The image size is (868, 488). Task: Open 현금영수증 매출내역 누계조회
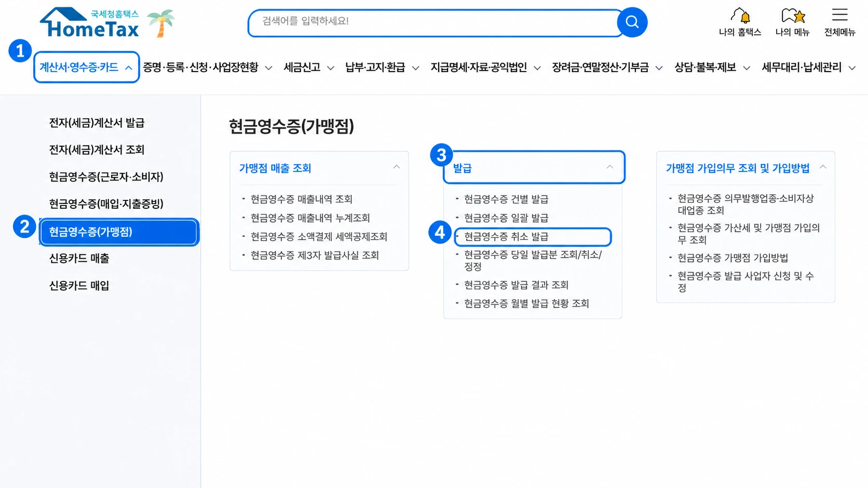(310, 218)
